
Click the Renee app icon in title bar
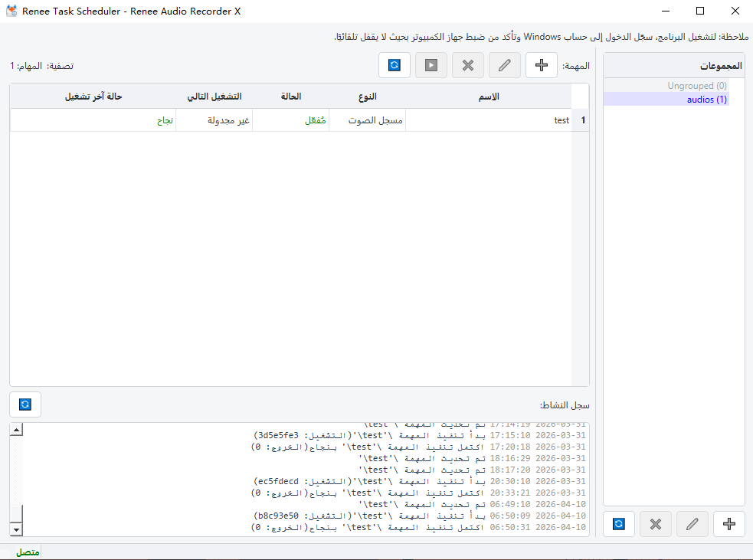(x=11, y=11)
